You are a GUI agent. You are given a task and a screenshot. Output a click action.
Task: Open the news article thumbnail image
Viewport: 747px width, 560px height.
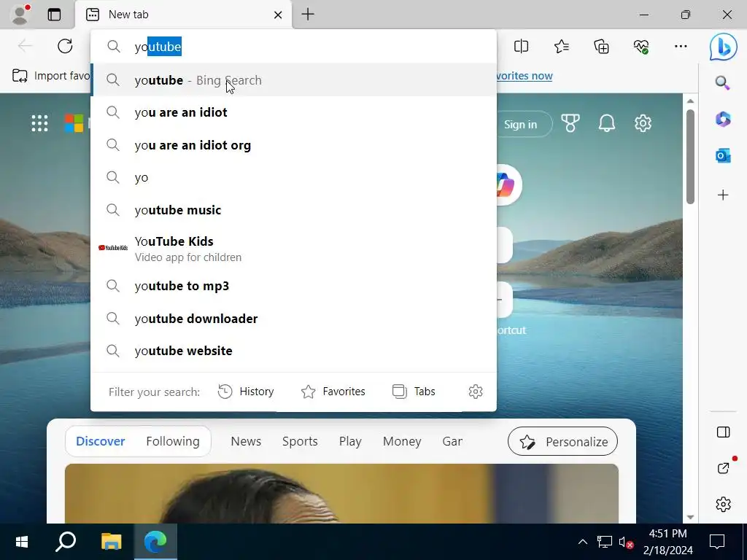pyautogui.click(x=341, y=494)
